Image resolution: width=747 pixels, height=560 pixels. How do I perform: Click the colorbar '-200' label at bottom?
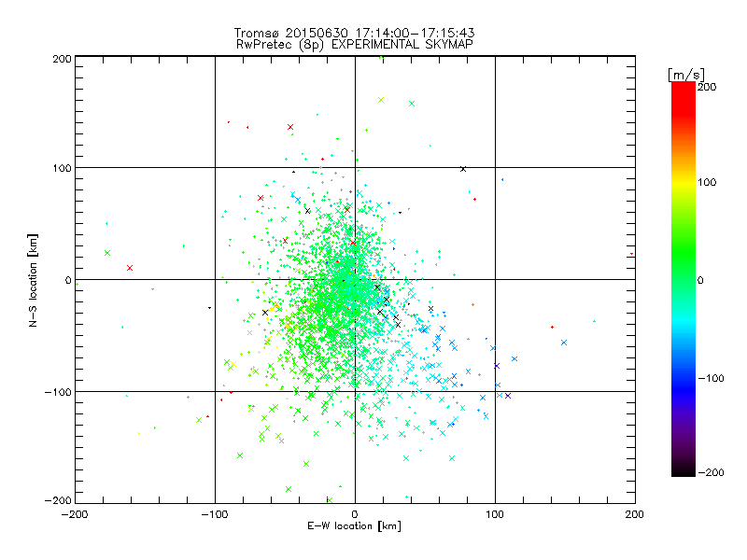coord(711,472)
